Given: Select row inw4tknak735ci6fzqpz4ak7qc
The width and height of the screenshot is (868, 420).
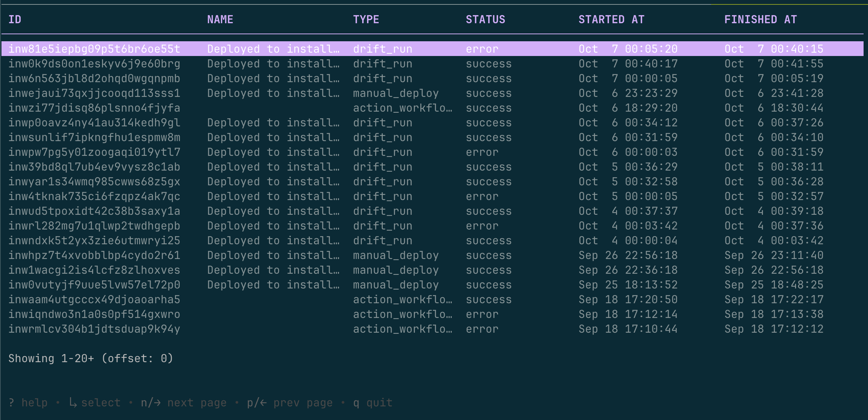Looking at the screenshot, I should click(x=94, y=196).
